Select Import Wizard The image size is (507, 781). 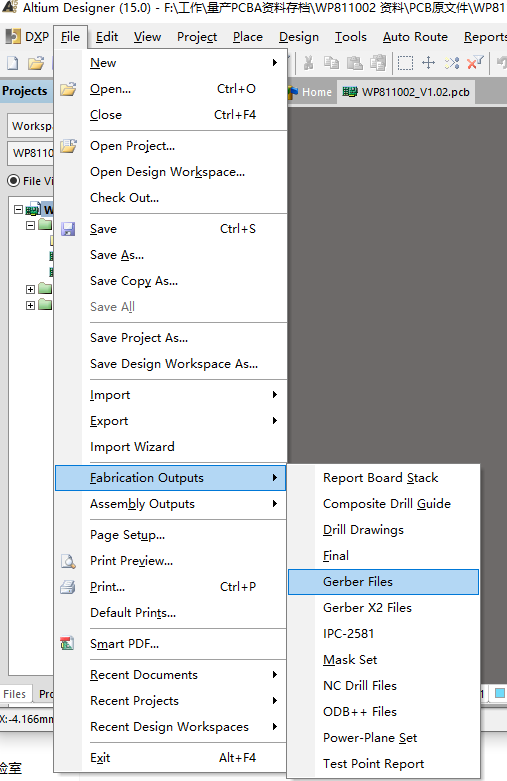(x=170, y=447)
